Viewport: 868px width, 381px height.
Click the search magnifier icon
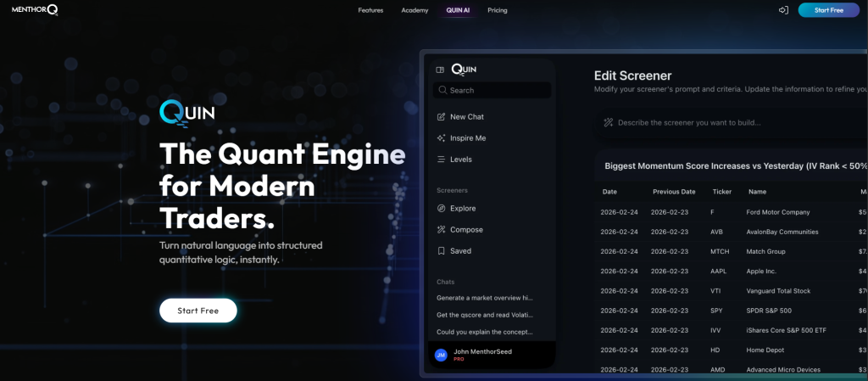coord(442,90)
